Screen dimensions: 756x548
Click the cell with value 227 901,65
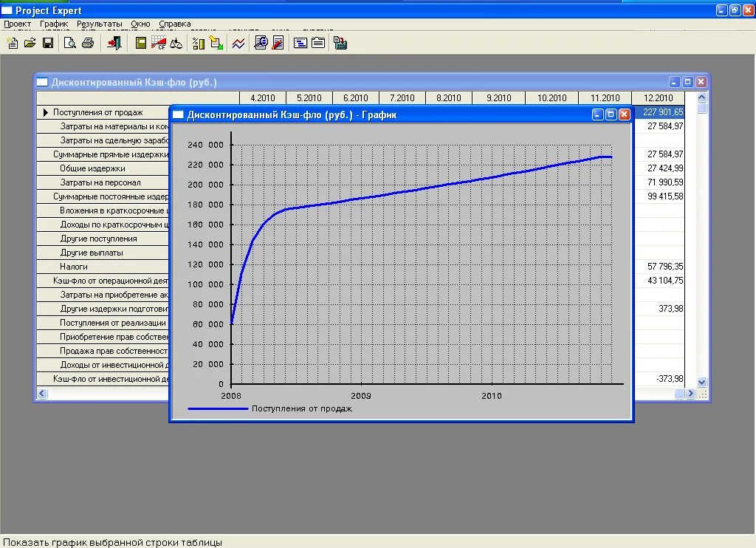point(659,112)
